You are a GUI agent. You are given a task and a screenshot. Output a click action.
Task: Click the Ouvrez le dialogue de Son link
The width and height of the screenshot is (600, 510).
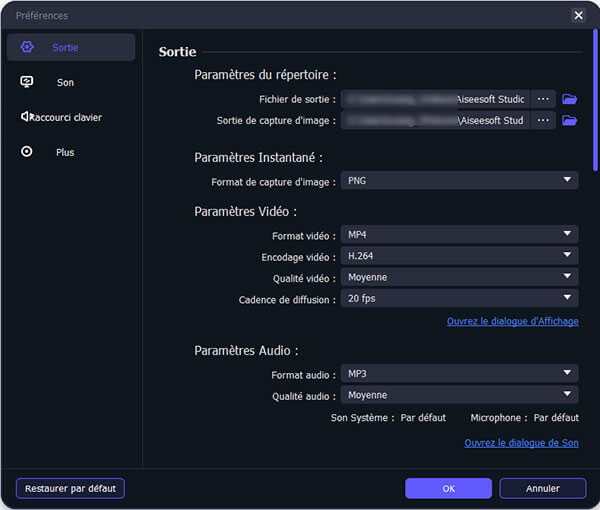tap(521, 443)
